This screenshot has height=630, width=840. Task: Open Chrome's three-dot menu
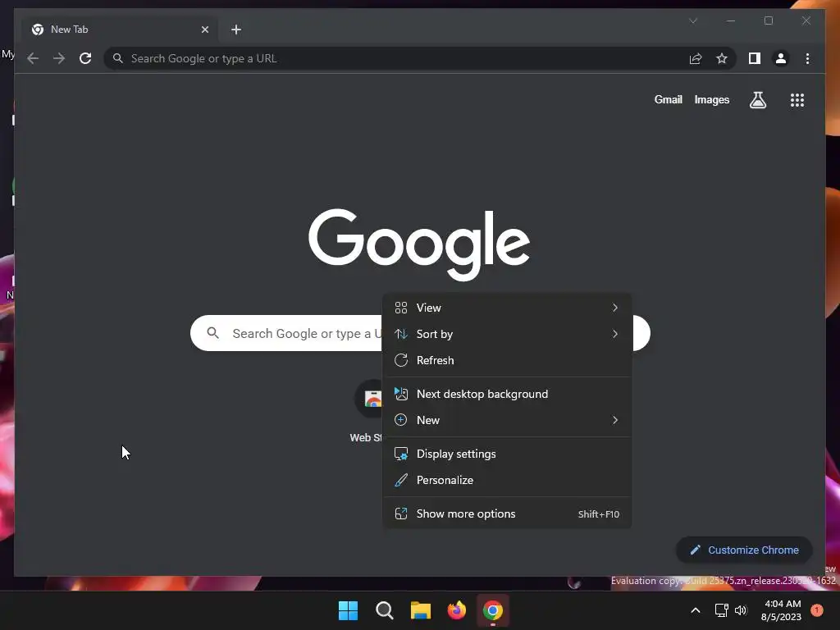pos(807,58)
